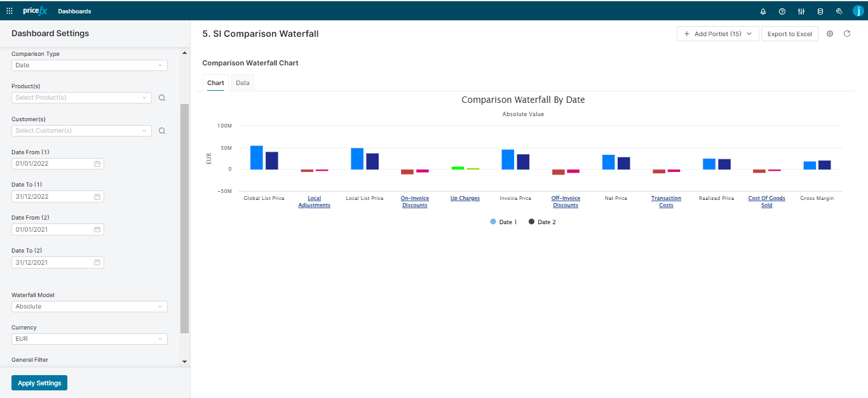Screen dimensions: 868x398
Task: Click the Apply Settings button
Action: [x=39, y=382]
